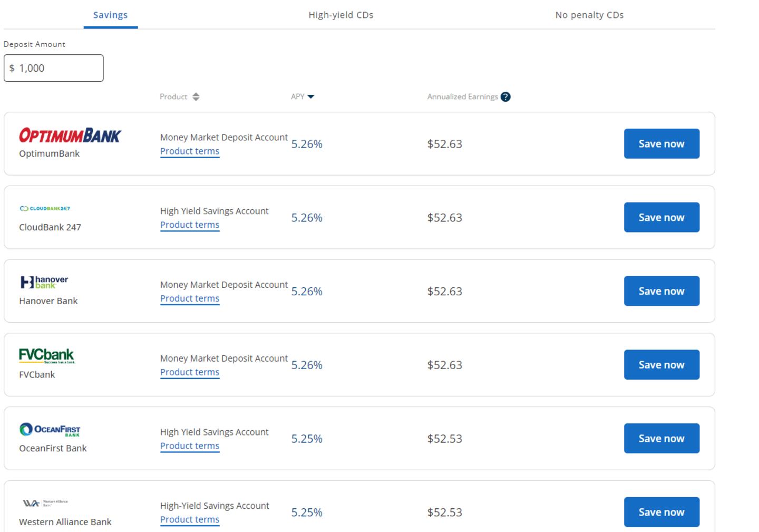This screenshot has width=759, height=532.
Task: Sort the list by Product column
Action: [196, 97]
